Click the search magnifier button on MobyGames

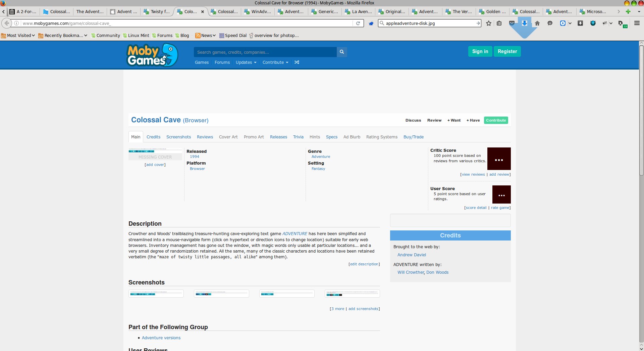tap(341, 52)
